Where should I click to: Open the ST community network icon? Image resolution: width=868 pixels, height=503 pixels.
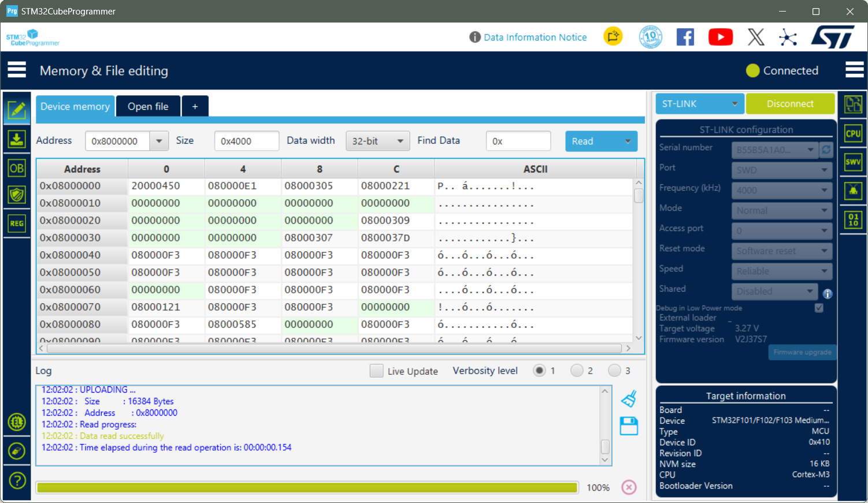788,38
